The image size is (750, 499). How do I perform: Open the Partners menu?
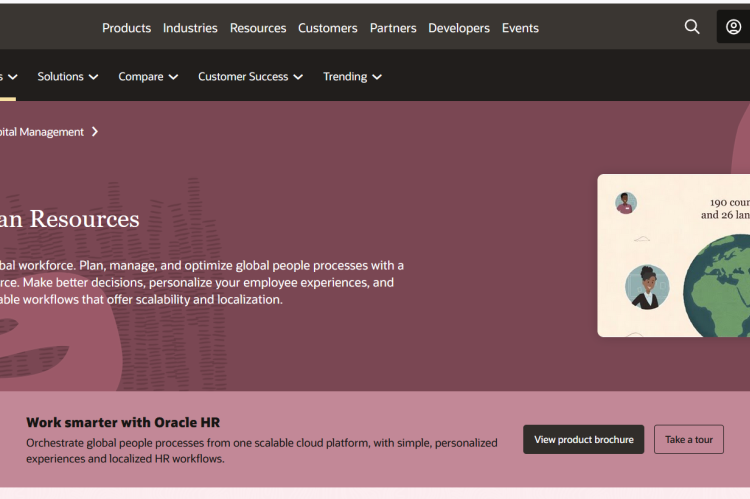click(393, 28)
